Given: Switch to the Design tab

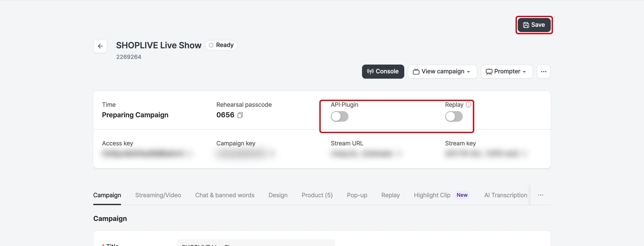Looking at the screenshot, I should [278, 195].
